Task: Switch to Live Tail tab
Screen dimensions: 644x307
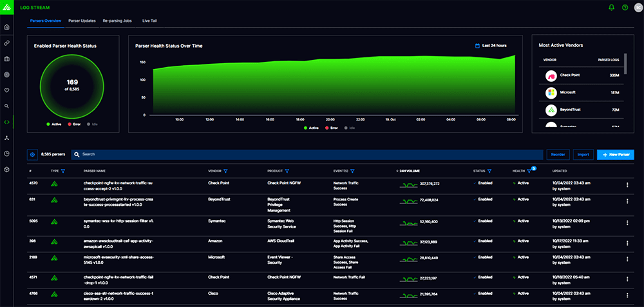Action: click(x=149, y=21)
